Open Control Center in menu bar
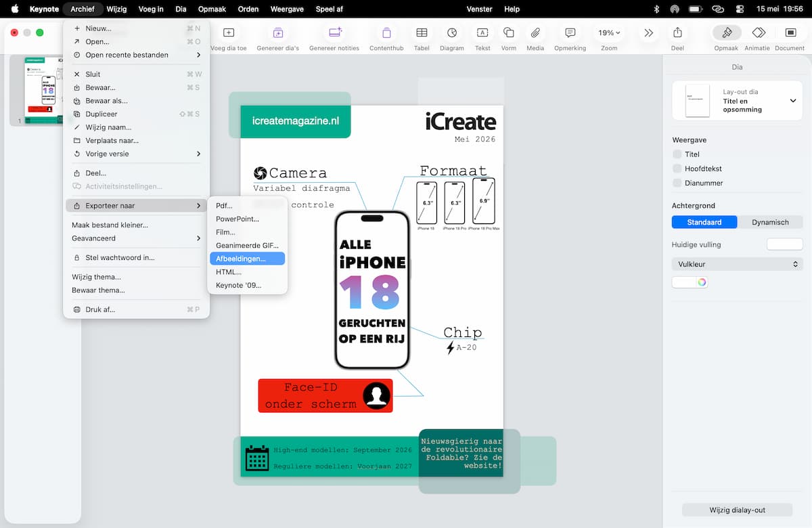 click(x=740, y=9)
